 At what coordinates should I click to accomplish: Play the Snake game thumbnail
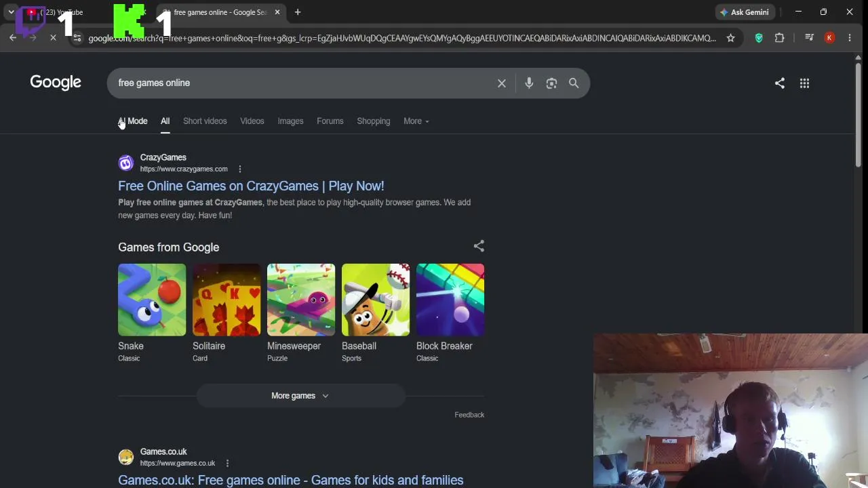coord(152,300)
